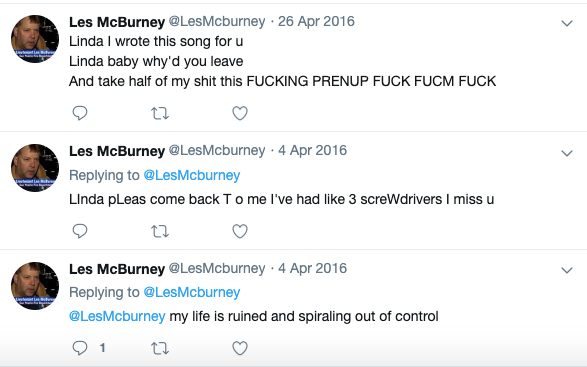Open the 26 Apr 2016 tweet's options chevron

(x=567, y=23)
